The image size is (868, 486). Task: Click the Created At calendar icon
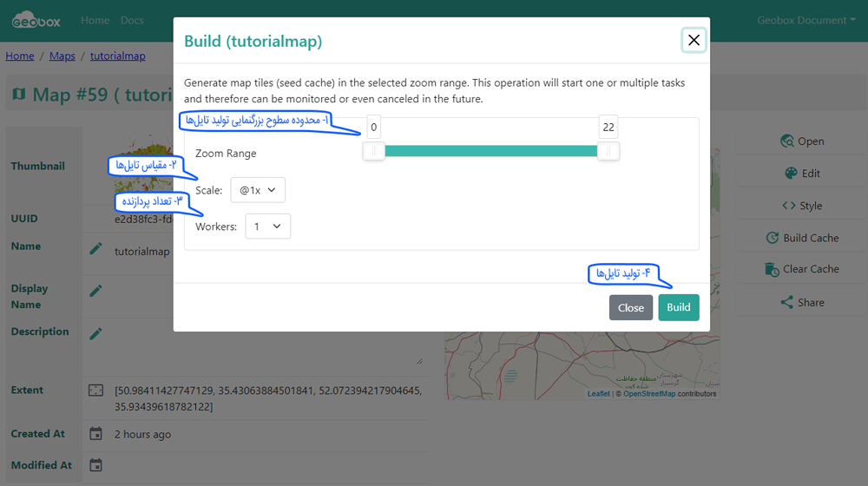point(95,434)
